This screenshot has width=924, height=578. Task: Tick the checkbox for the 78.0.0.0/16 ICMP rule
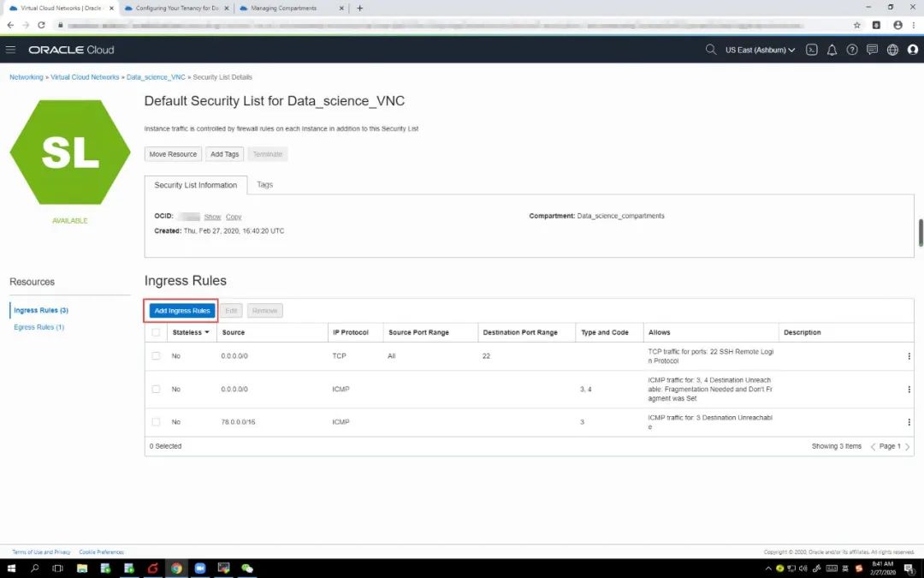click(156, 421)
